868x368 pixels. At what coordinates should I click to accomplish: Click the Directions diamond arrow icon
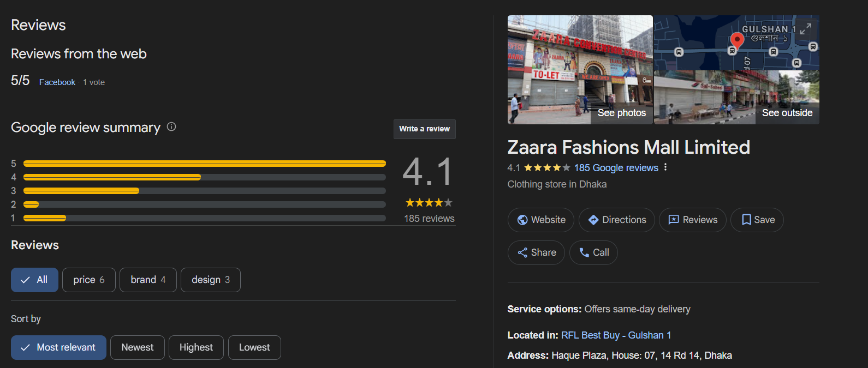point(593,220)
